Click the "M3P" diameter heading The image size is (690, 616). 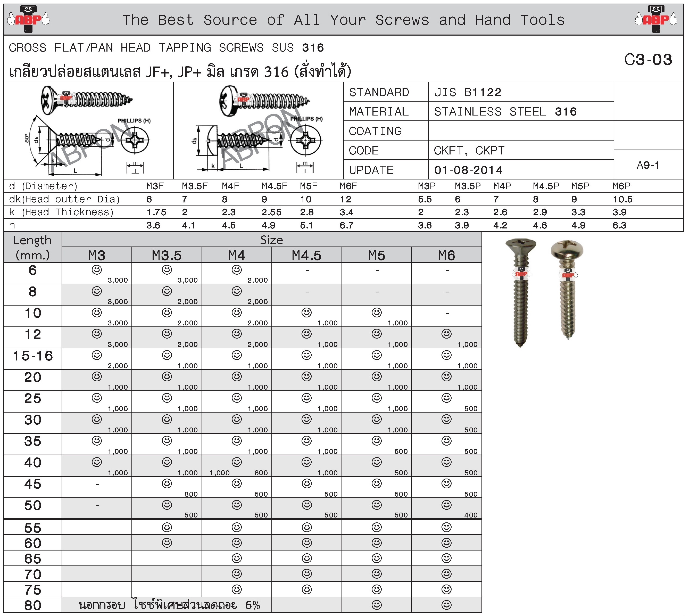427,186
